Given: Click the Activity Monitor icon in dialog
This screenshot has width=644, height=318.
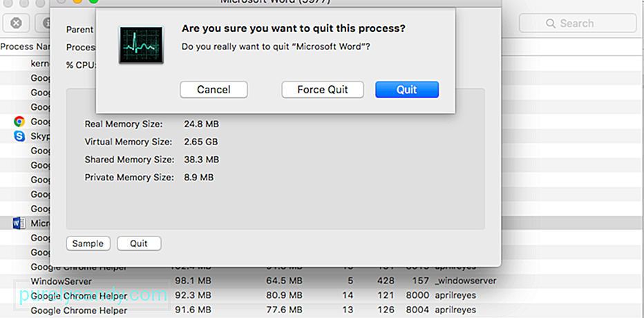Looking at the screenshot, I should click(141, 45).
